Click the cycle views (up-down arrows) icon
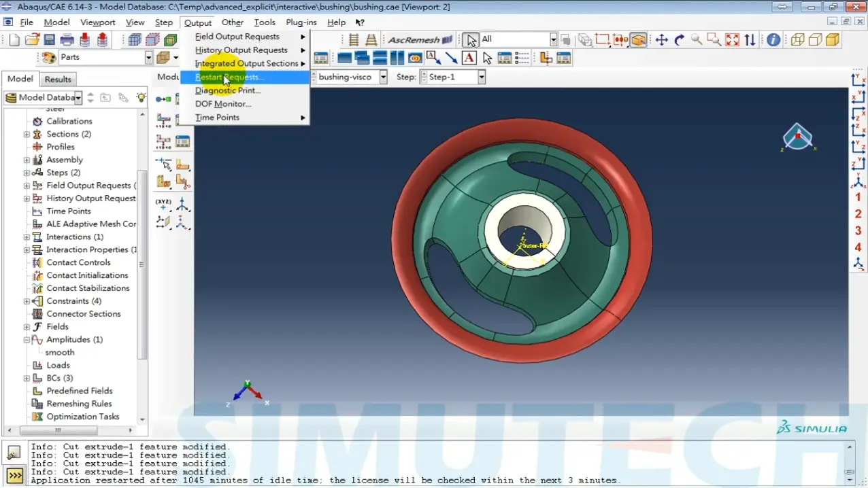 click(x=750, y=40)
